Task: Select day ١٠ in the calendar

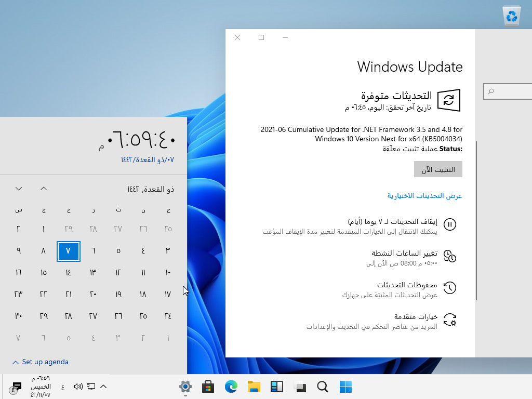Action: tap(168, 273)
